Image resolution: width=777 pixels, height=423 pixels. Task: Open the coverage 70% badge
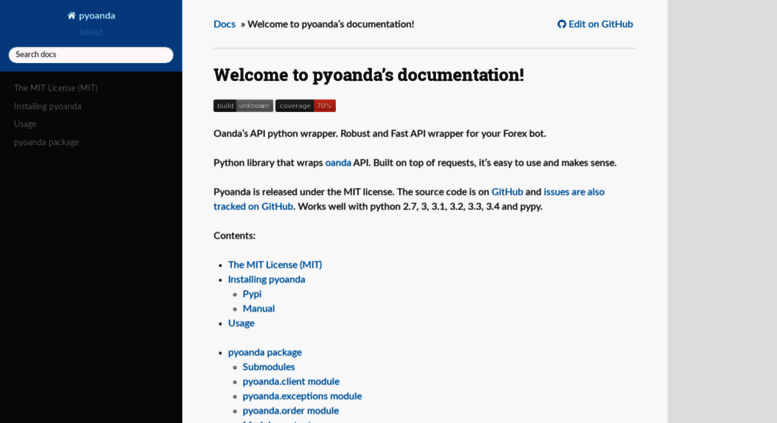305,106
